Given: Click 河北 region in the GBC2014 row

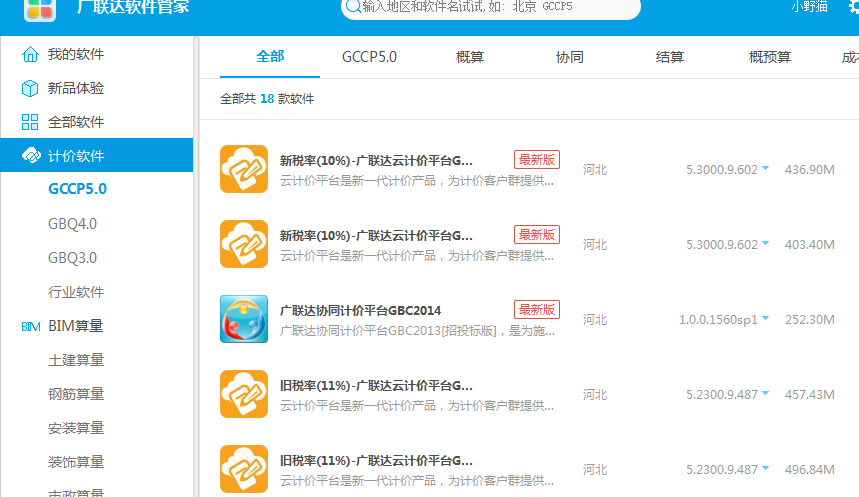Looking at the screenshot, I should (x=595, y=319).
